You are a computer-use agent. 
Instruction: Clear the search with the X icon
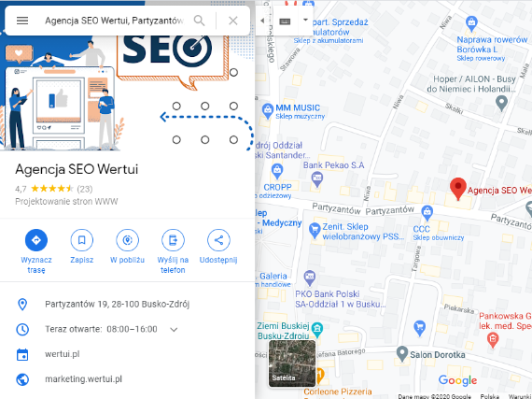[x=233, y=21]
